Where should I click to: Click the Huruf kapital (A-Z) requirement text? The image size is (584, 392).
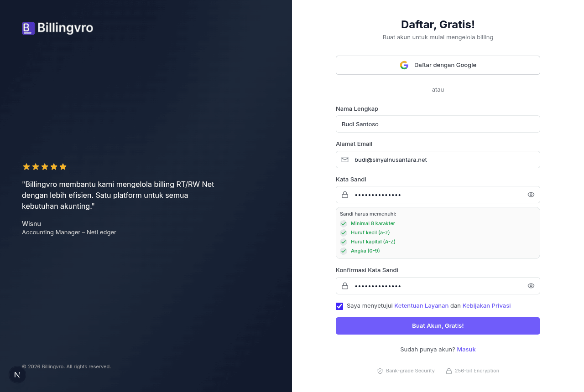[x=373, y=242]
